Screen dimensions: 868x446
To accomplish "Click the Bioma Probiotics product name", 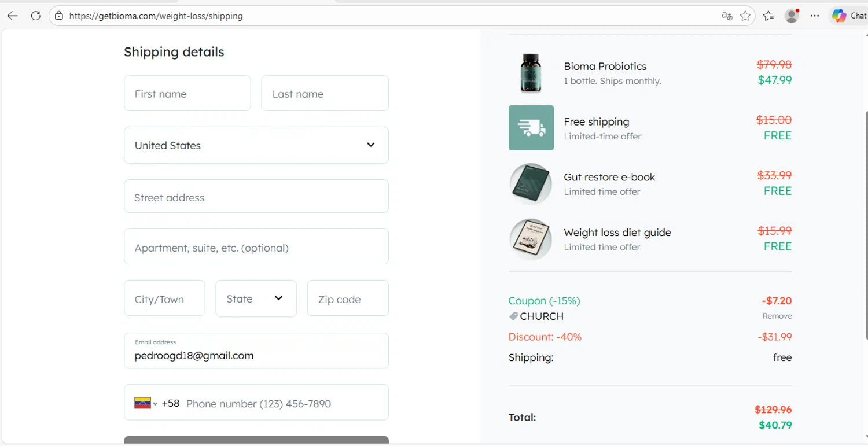I will click(x=605, y=67).
